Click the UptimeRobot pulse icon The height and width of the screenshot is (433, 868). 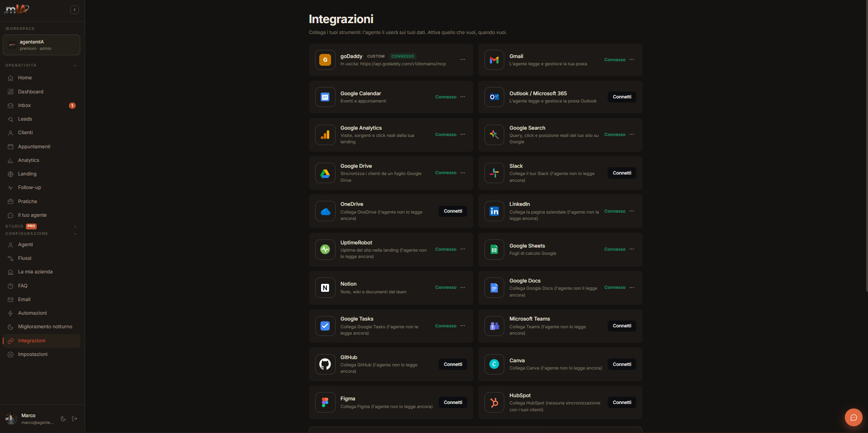pyautogui.click(x=325, y=249)
